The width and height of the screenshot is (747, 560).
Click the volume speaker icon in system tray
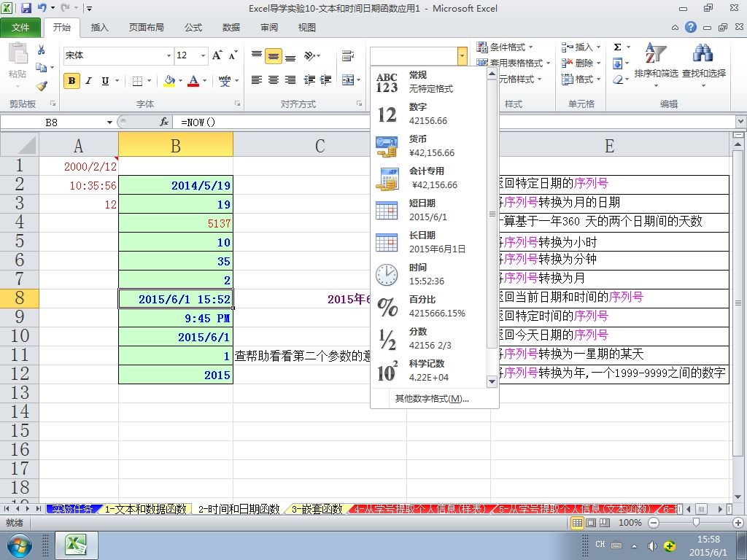coord(651,545)
